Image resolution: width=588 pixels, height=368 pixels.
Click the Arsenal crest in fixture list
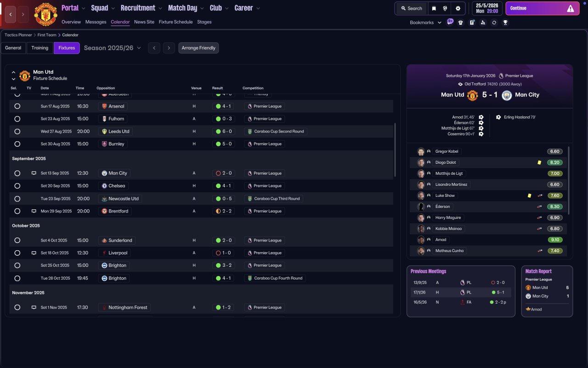pyautogui.click(x=104, y=106)
